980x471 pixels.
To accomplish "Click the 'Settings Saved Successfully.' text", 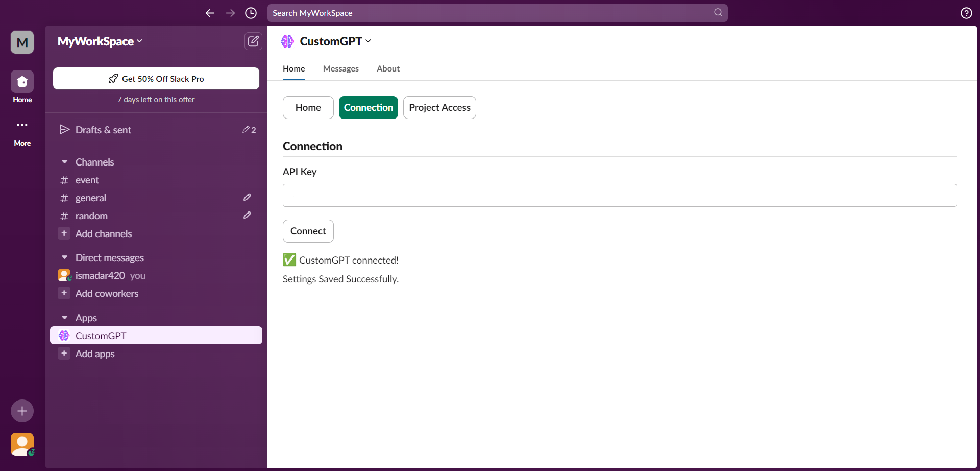I will point(340,279).
